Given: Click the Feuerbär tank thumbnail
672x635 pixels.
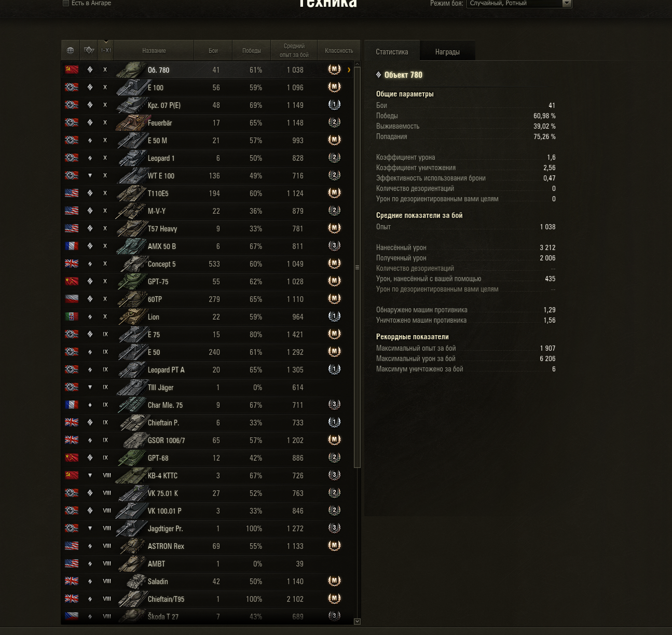Looking at the screenshot, I should coord(131,123).
